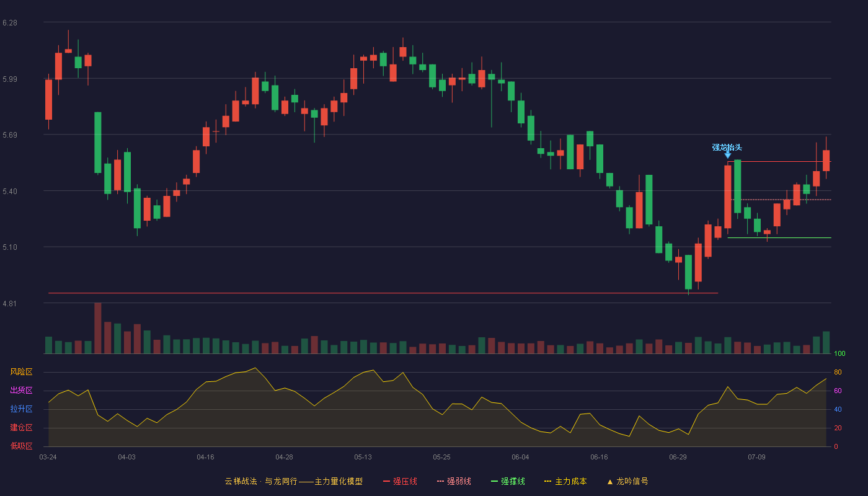Click the tallest volume bar in volume panel
The width and height of the screenshot is (868, 496).
pos(97,328)
